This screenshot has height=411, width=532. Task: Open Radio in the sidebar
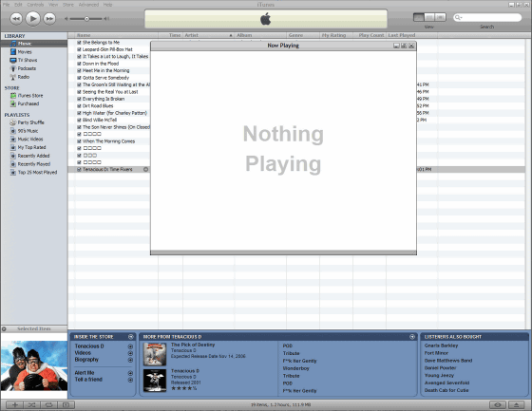23,77
